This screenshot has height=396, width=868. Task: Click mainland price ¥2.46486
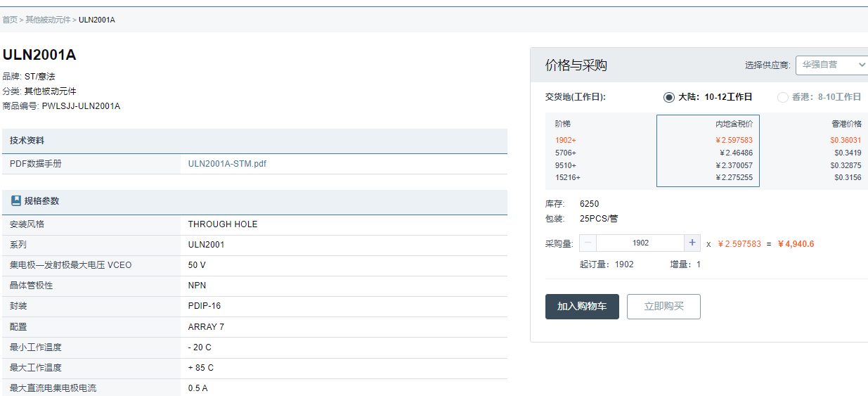(736, 153)
